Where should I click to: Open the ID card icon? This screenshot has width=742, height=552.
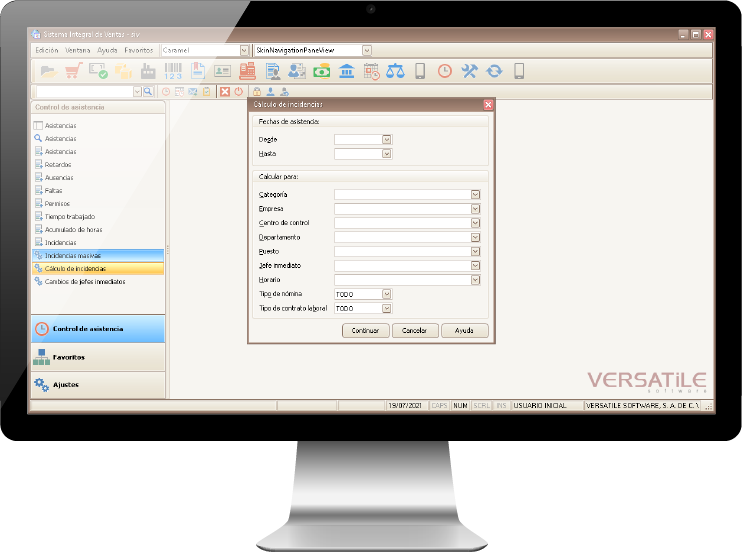coord(222,71)
